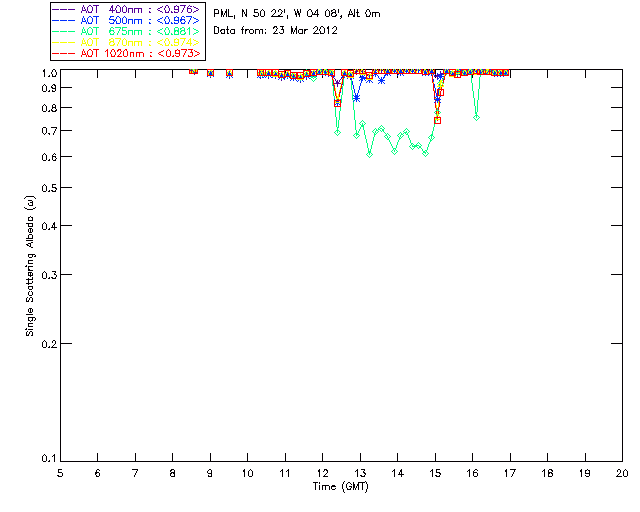Click the x-axis tick label 19
The image size is (640, 512).
coord(585,473)
